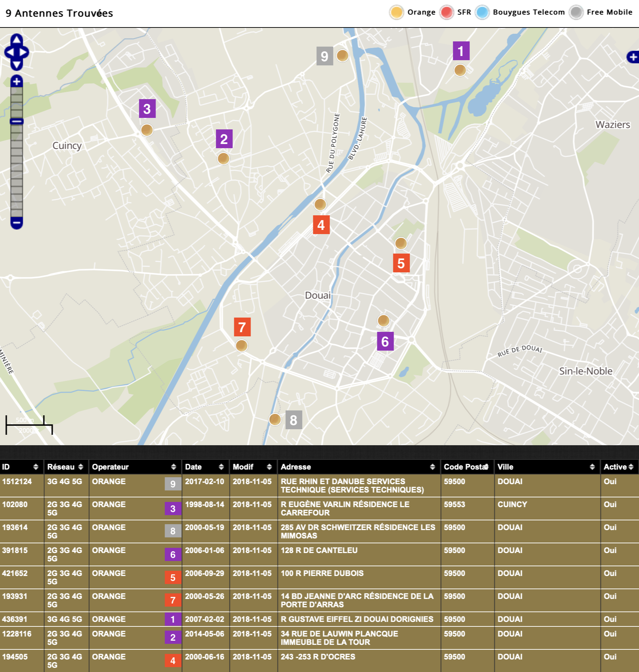Image resolution: width=639 pixels, height=672 pixels.
Task: Click the Douai city label on the map
Action: [x=318, y=295]
